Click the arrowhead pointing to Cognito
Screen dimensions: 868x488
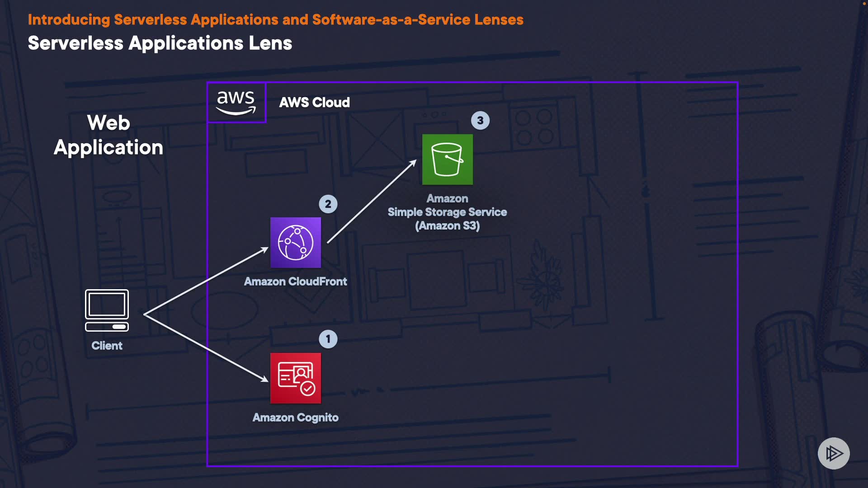(264, 379)
